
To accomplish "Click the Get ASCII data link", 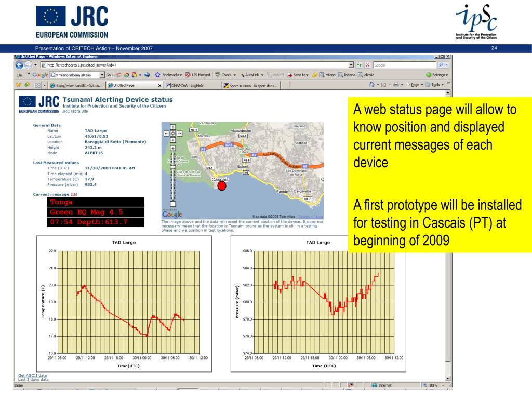I will pos(32,375).
